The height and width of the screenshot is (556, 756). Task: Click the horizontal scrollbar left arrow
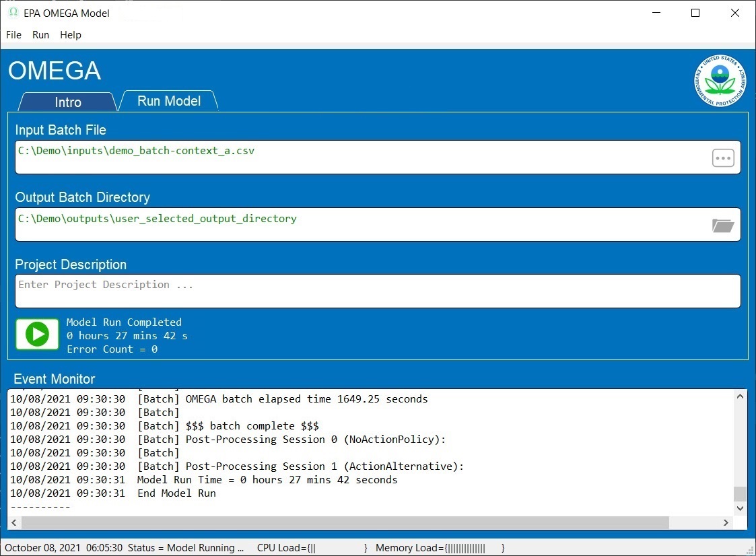(14, 522)
